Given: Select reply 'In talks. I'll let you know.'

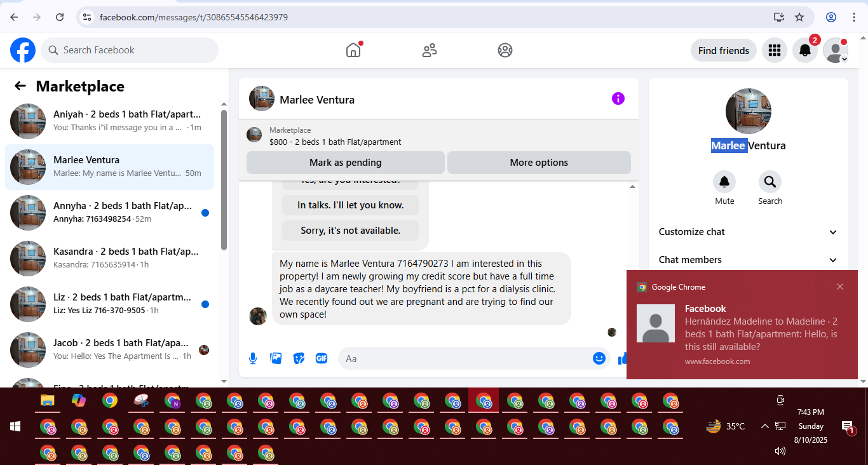Looking at the screenshot, I should 351,205.
